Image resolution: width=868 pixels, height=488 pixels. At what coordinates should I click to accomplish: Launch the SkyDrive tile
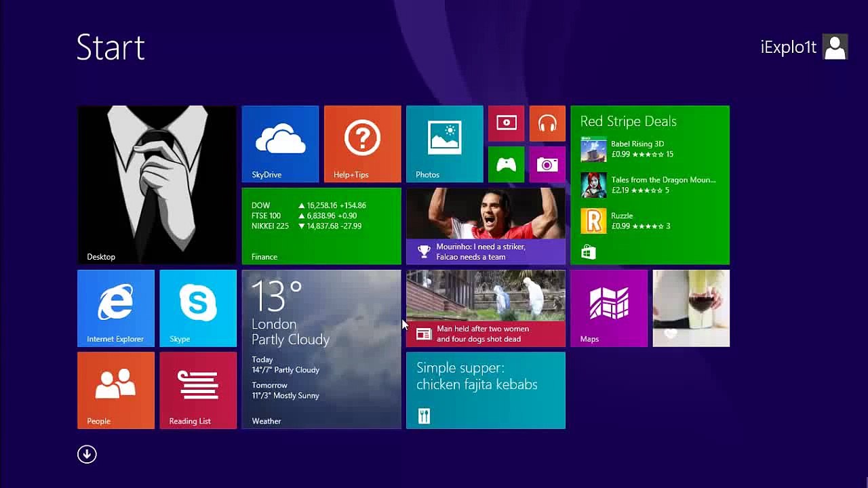point(280,144)
